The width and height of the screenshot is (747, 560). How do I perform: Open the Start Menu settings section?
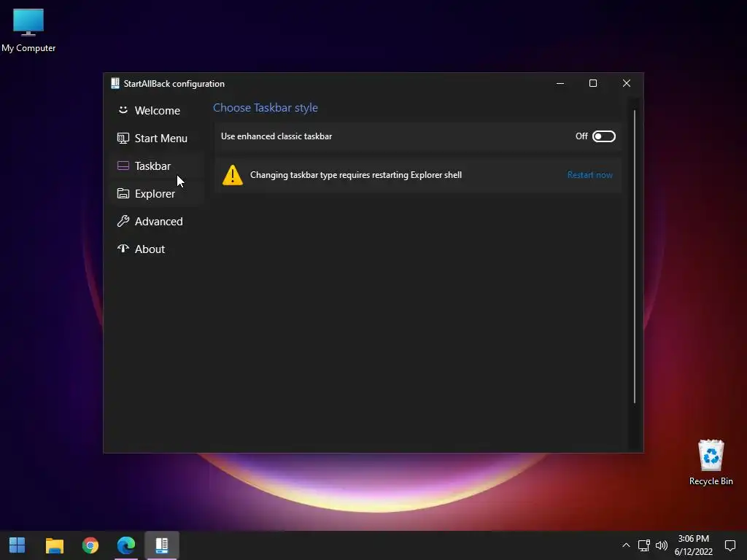158,138
